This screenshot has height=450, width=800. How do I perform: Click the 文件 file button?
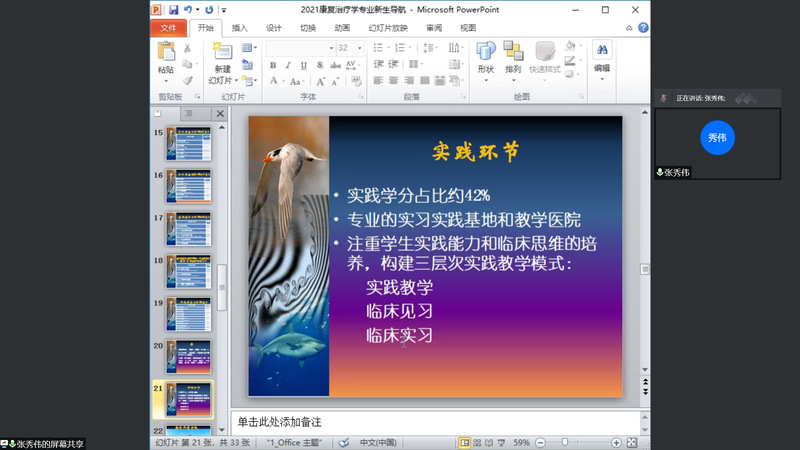point(169,28)
